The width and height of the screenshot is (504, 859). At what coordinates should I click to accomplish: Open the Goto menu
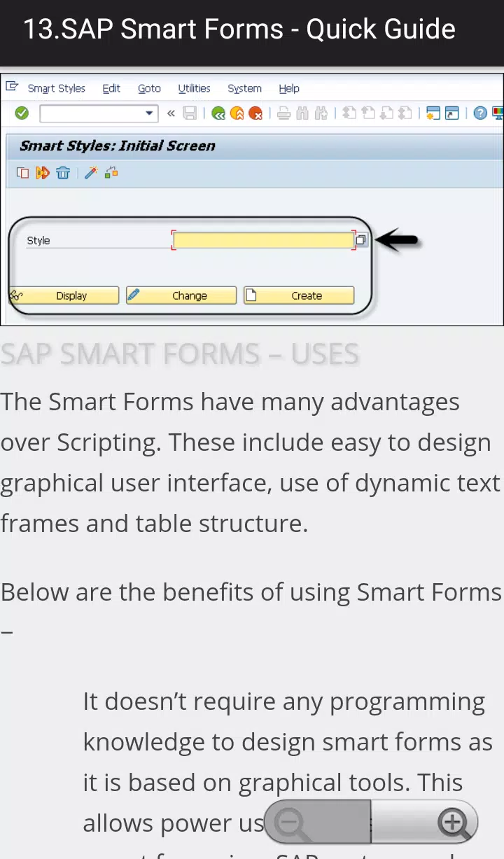click(149, 88)
